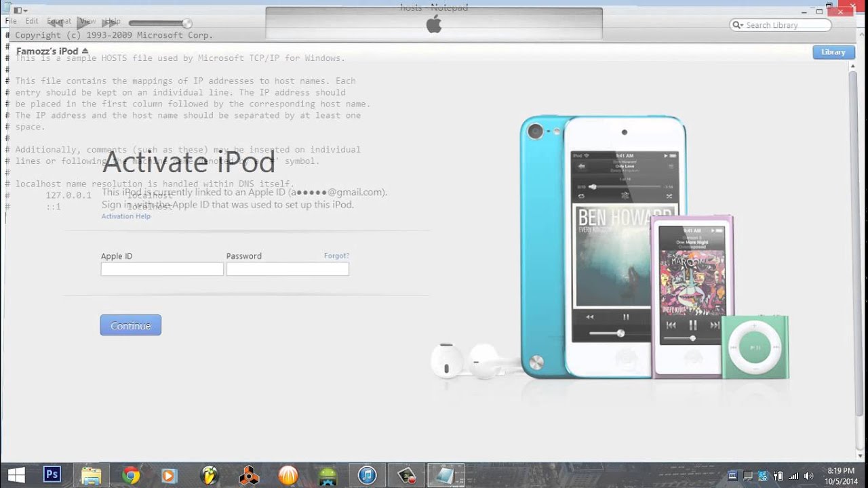Click the battery tray icon
Screen dimensions: 868x488
778,476
